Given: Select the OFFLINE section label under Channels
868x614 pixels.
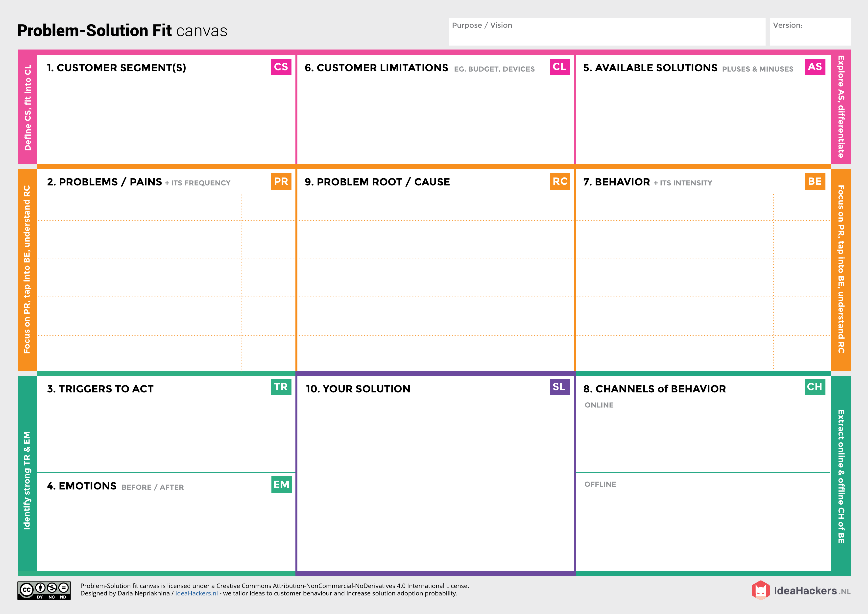Looking at the screenshot, I should pyautogui.click(x=600, y=484).
